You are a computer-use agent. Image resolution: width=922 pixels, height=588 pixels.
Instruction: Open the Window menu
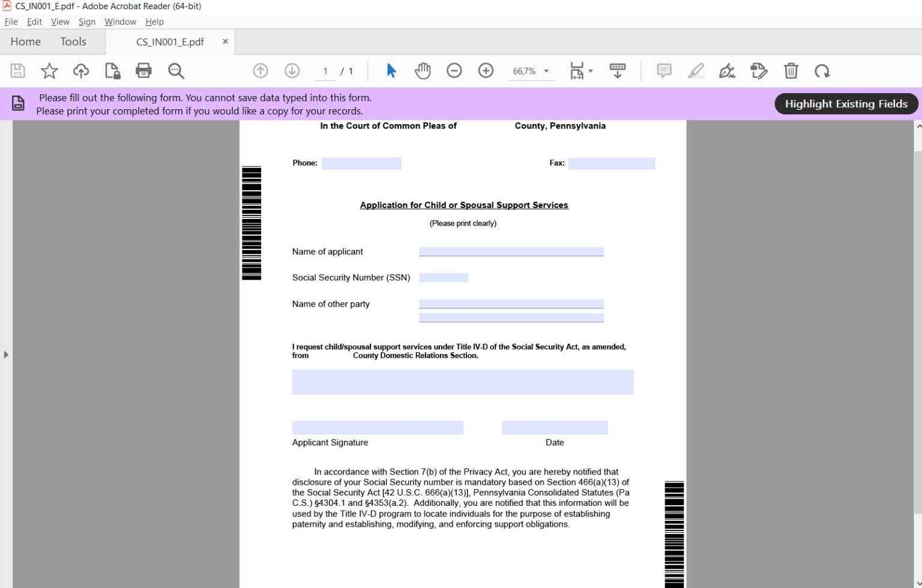[x=120, y=22]
